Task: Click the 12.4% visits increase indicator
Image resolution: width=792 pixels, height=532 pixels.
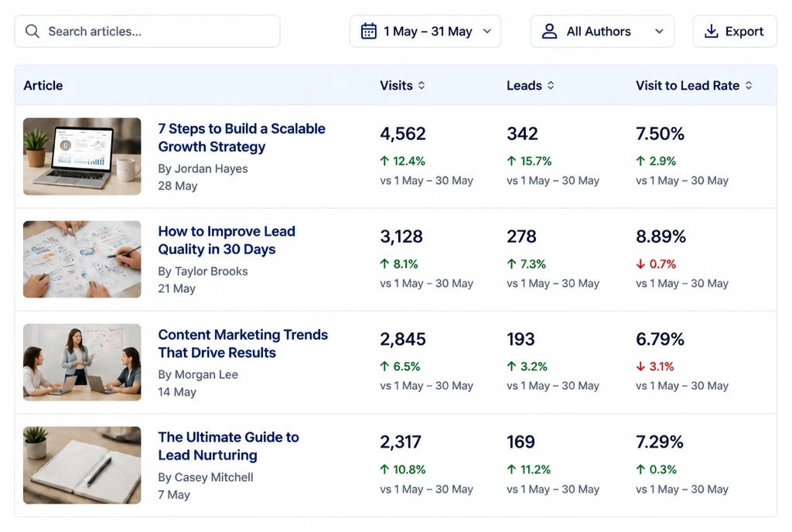Action: click(x=402, y=161)
